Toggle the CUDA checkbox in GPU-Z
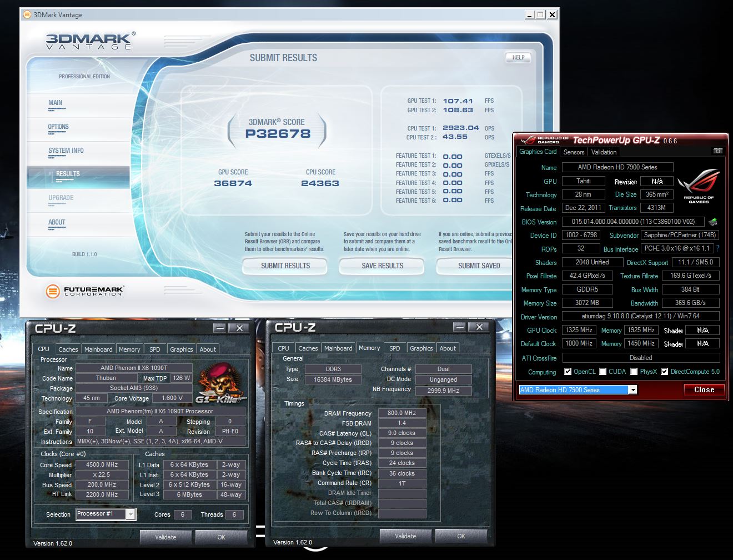Image resolution: width=733 pixels, height=560 pixels. 603,372
